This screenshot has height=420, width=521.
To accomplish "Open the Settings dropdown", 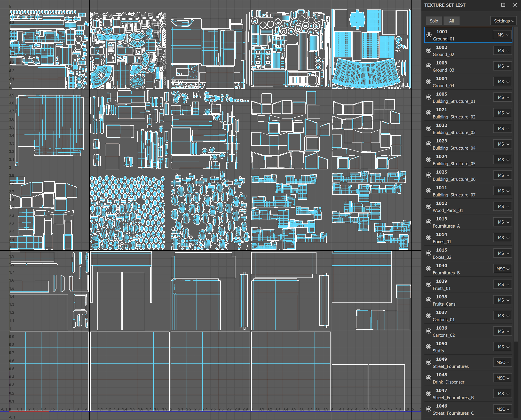I will (504, 21).
